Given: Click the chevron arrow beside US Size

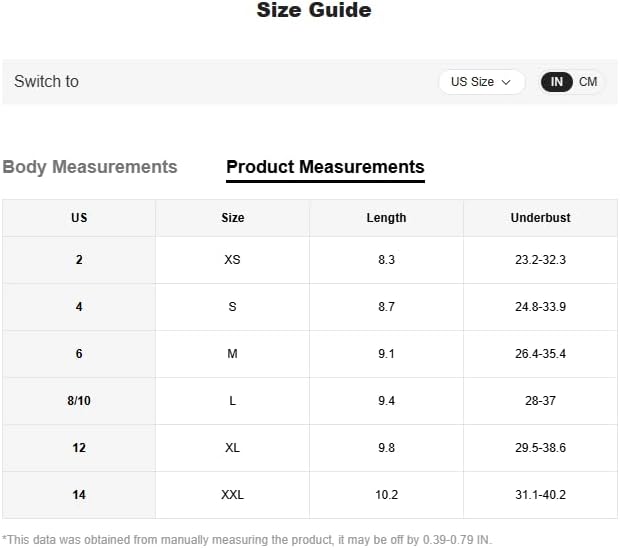Looking at the screenshot, I should coord(506,82).
